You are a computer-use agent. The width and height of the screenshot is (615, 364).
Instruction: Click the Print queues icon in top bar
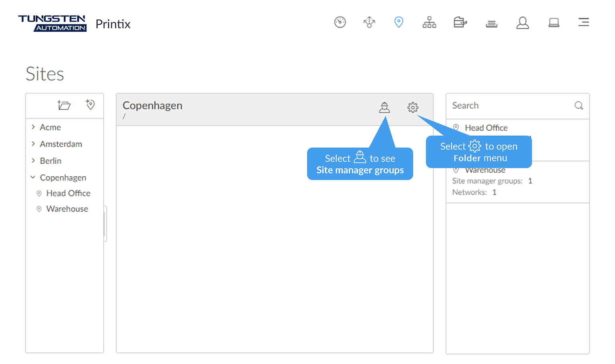(x=491, y=23)
